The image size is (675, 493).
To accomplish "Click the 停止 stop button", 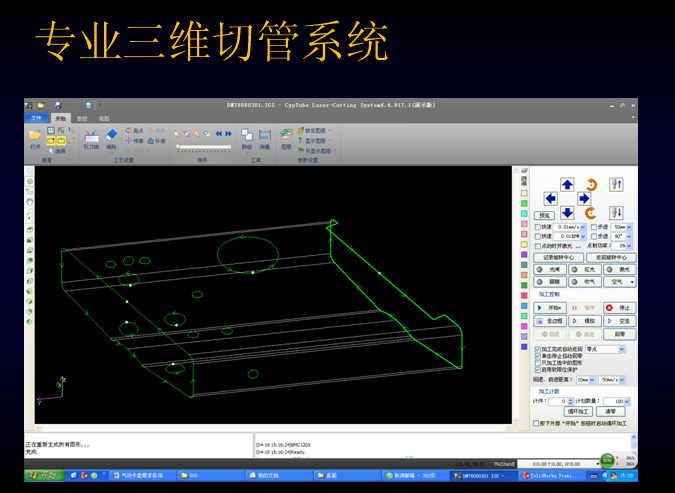I will (x=617, y=308).
